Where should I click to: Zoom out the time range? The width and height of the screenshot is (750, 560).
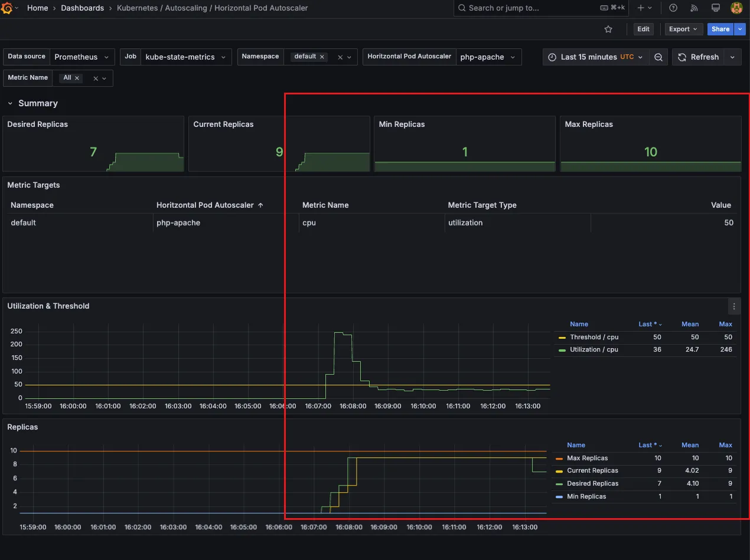click(658, 57)
